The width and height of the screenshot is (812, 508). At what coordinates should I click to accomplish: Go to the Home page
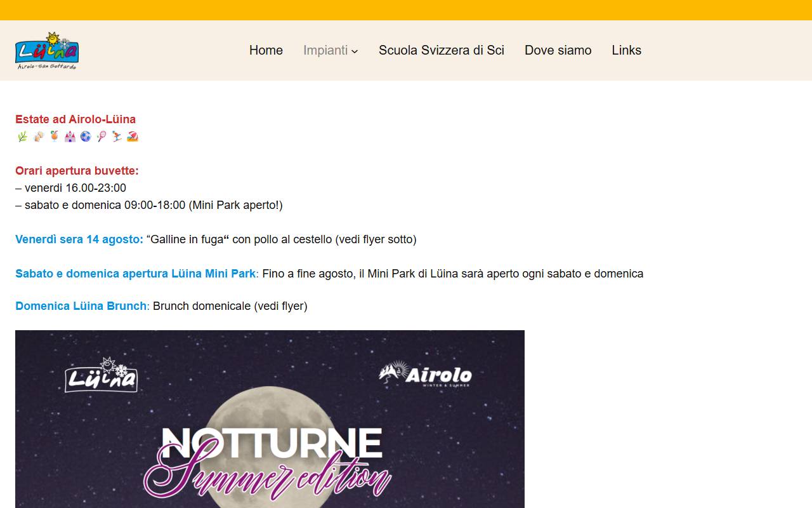266,50
